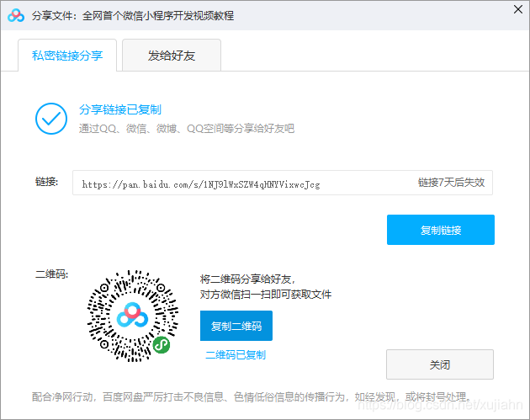Click the blue checkmark success icon
This screenshot has width=530, height=420.
point(51,119)
